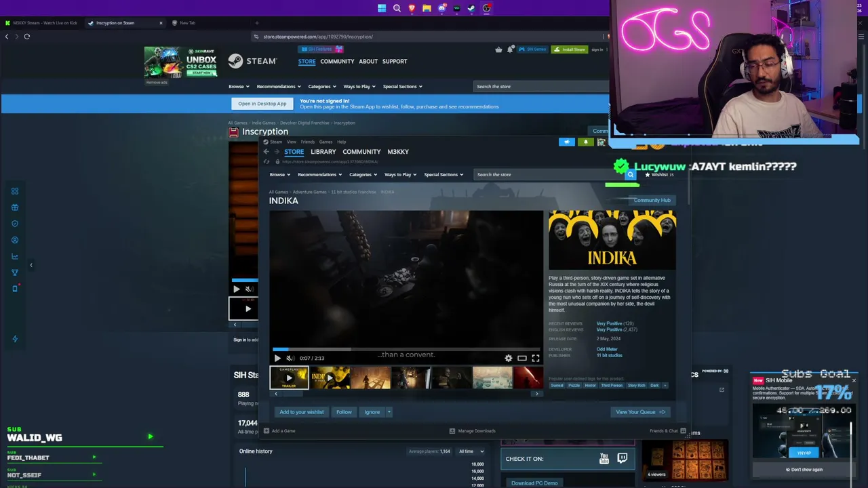
Task: Toggle theater mode on INDIKA video
Action: point(522,358)
